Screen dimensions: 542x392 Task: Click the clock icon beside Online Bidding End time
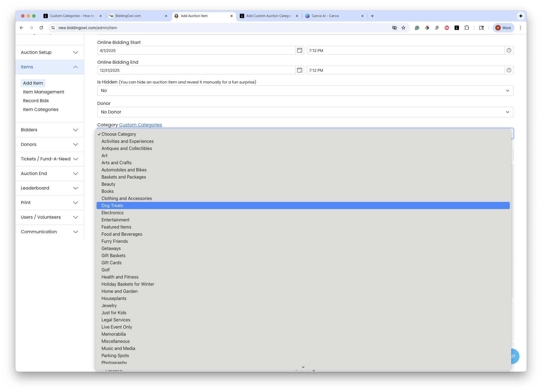point(508,70)
